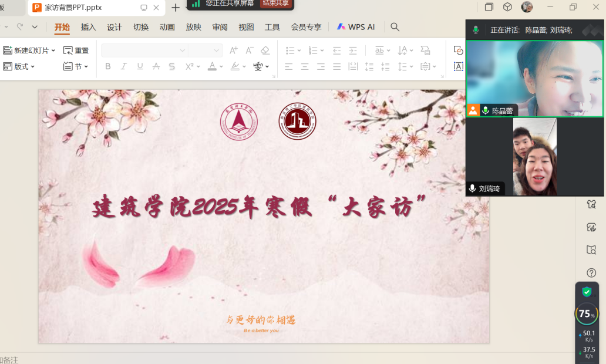Add new tab with plus icon

[x=175, y=8]
